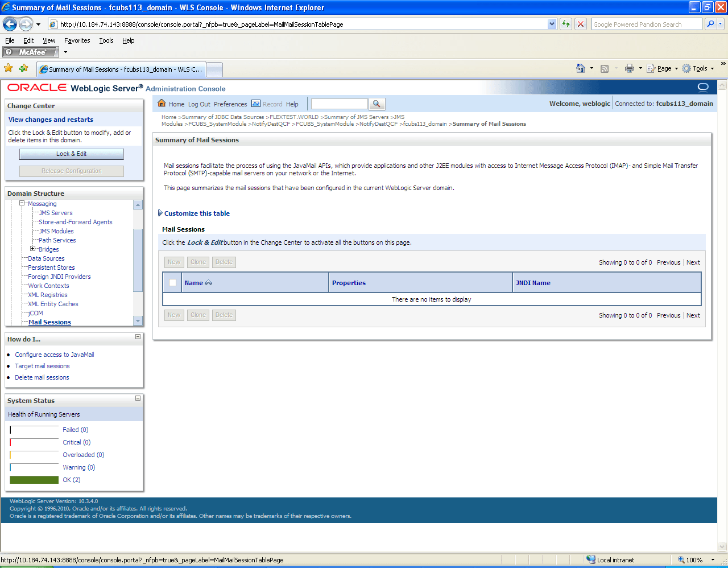Image resolution: width=728 pixels, height=568 pixels.
Task: Click View changes and restarts link
Action: pos(51,120)
